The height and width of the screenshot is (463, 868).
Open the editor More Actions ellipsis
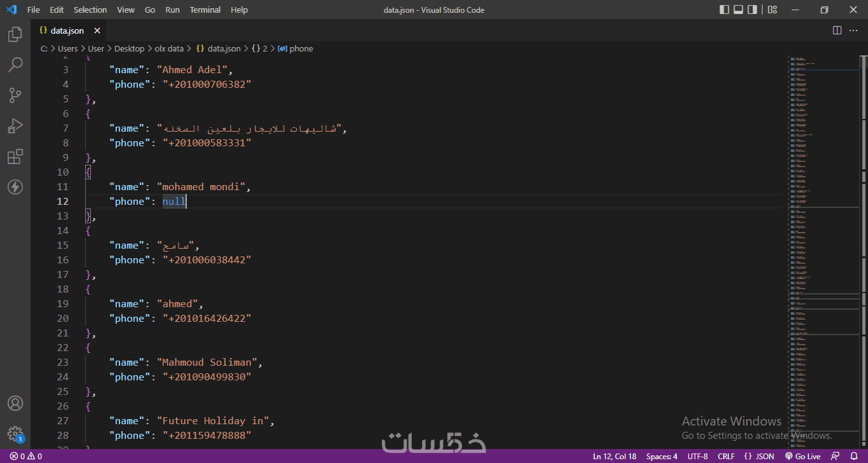853,31
